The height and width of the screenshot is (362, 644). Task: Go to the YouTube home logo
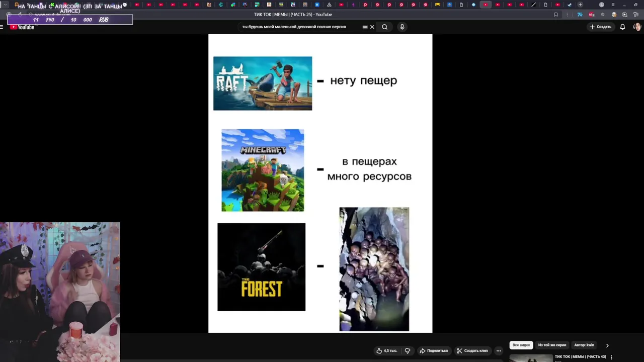tap(22, 27)
